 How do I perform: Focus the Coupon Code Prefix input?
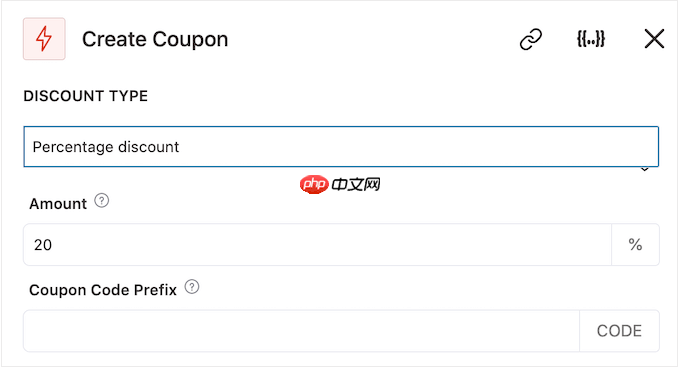301,331
